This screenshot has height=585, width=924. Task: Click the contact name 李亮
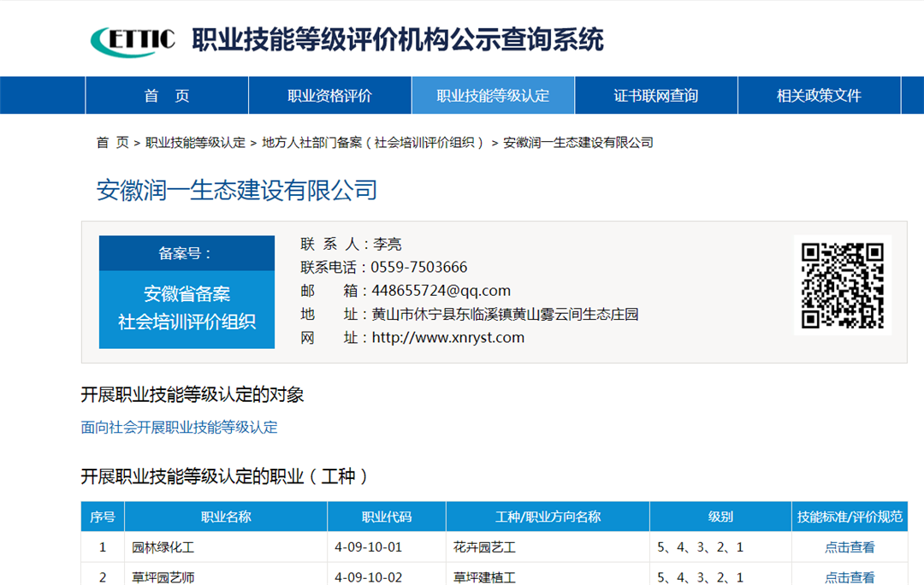388,244
